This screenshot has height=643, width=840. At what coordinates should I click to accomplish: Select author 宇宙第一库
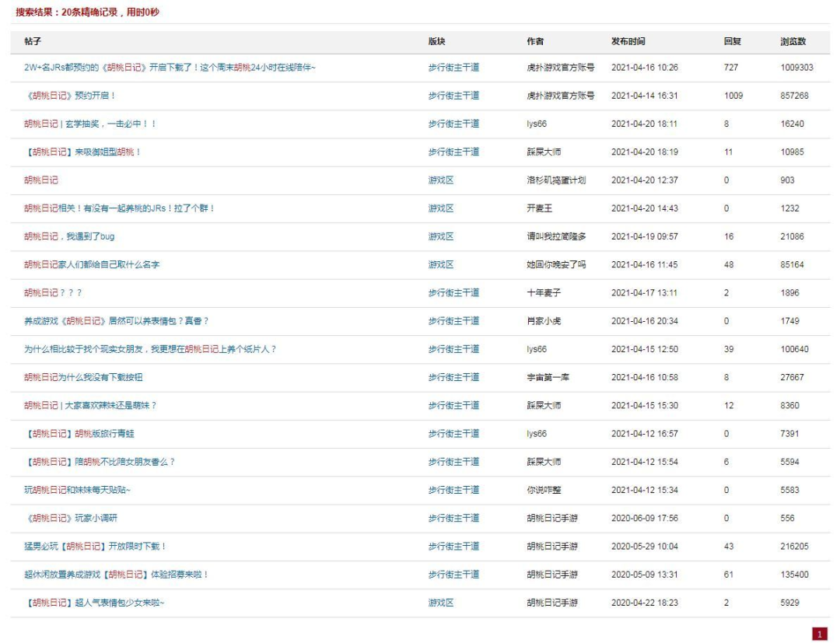(x=548, y=377)
